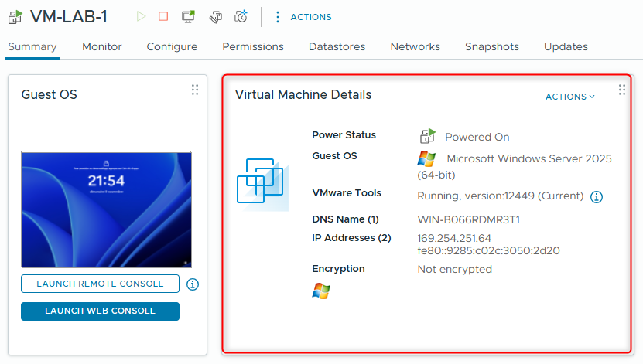View the Snapshots tab
The height and width of the screenshot is (364, 643).
(492, 46)
